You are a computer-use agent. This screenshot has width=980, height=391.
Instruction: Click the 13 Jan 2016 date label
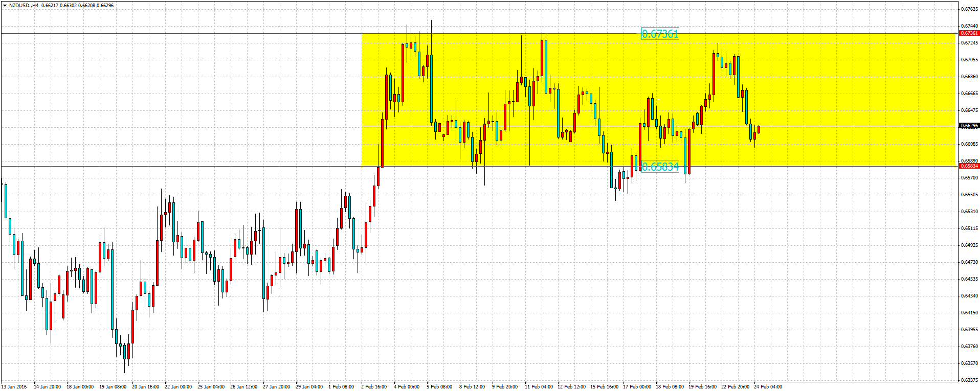[x=14, y=387]
